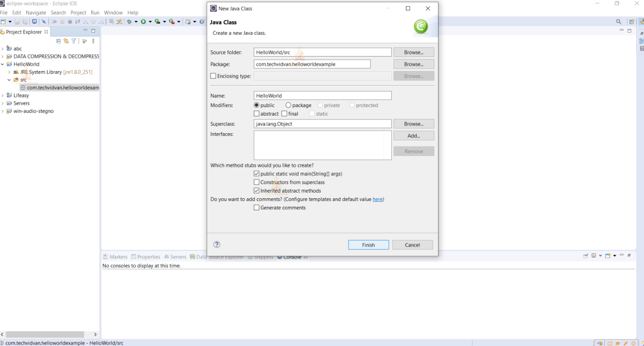Click the Save All toolbar icon
Screen dimensions: 644x346
tap(25, 22)
